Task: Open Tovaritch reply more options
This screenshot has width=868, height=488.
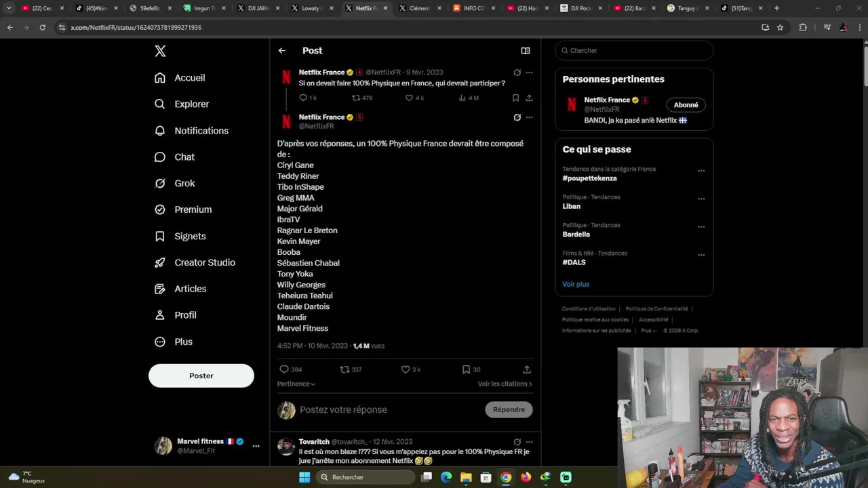Action: (x=530, y=442)
